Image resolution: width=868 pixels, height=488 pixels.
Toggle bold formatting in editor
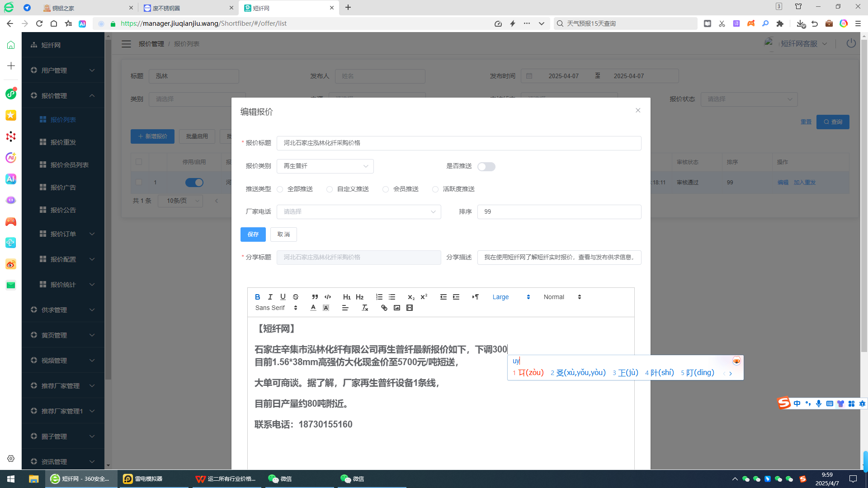(257, 297)
